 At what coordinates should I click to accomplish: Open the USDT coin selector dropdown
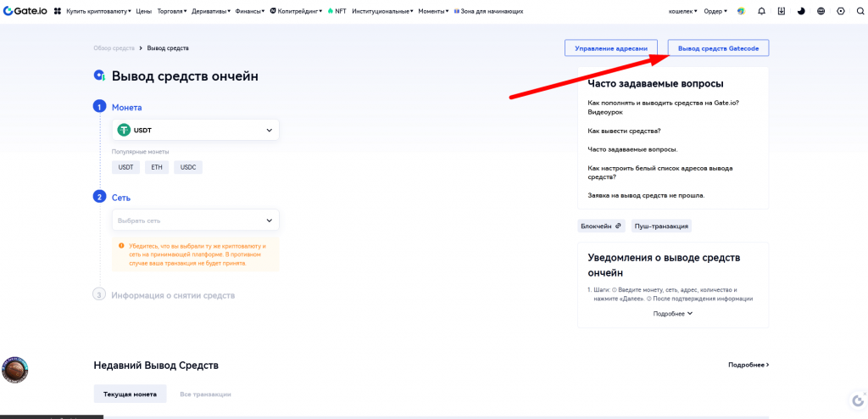[196, 131]
